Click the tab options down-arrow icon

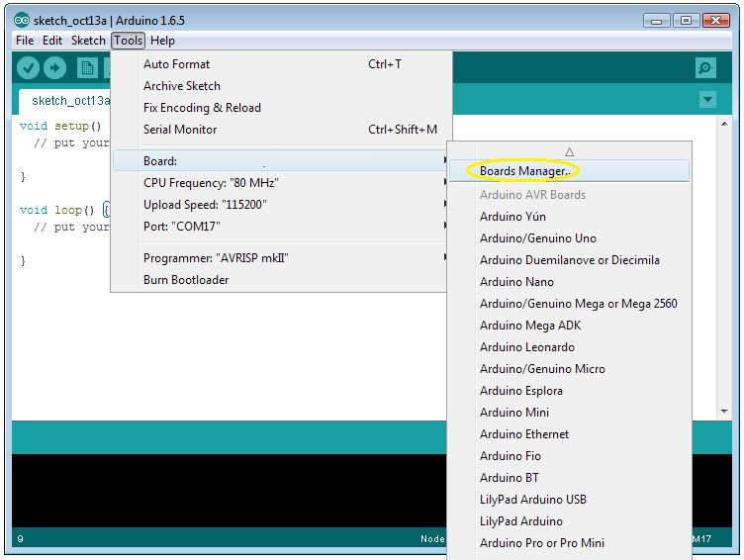click(x=707, y=100)
